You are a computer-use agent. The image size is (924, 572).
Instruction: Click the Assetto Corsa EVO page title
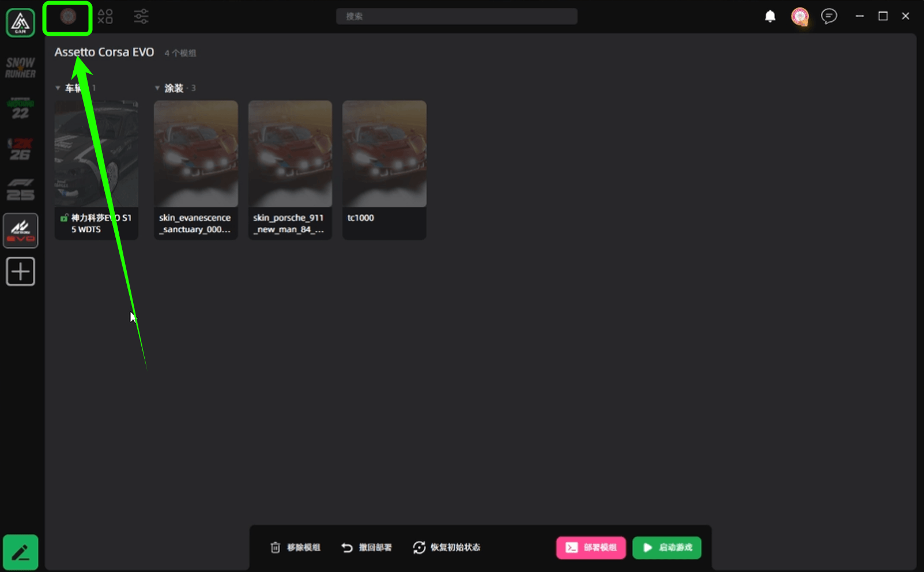(104, 52)
